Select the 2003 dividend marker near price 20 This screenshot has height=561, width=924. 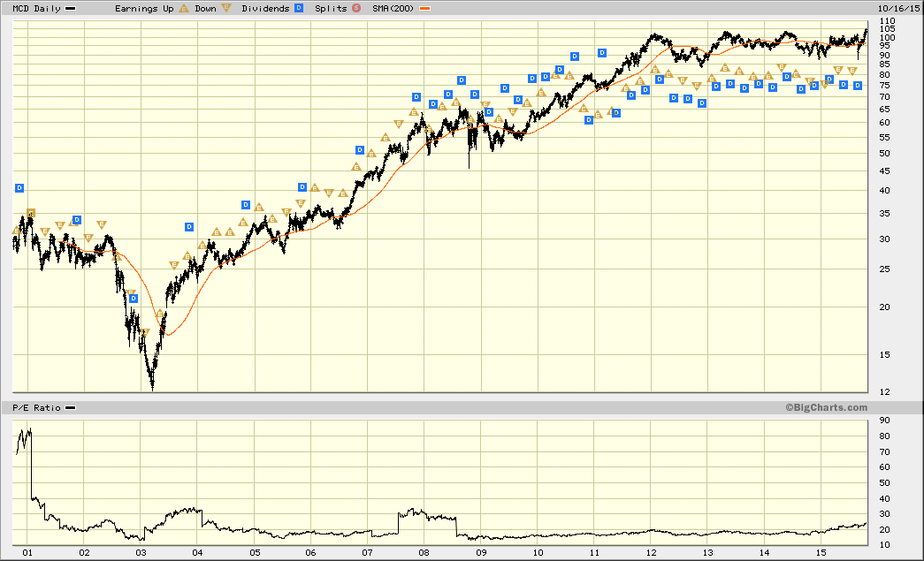[x=134, y=299]
